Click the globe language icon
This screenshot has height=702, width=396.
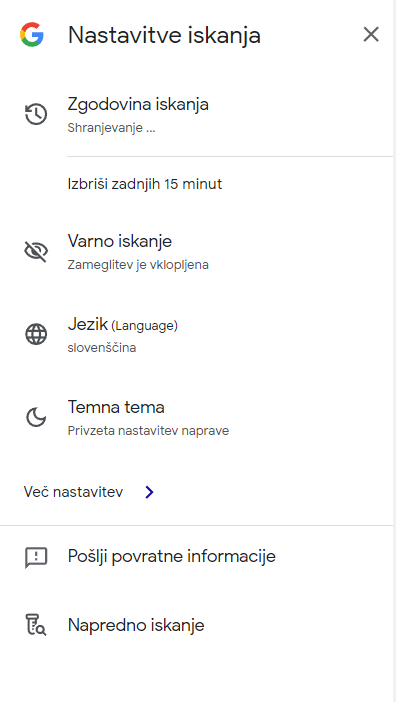pos(36,334)
